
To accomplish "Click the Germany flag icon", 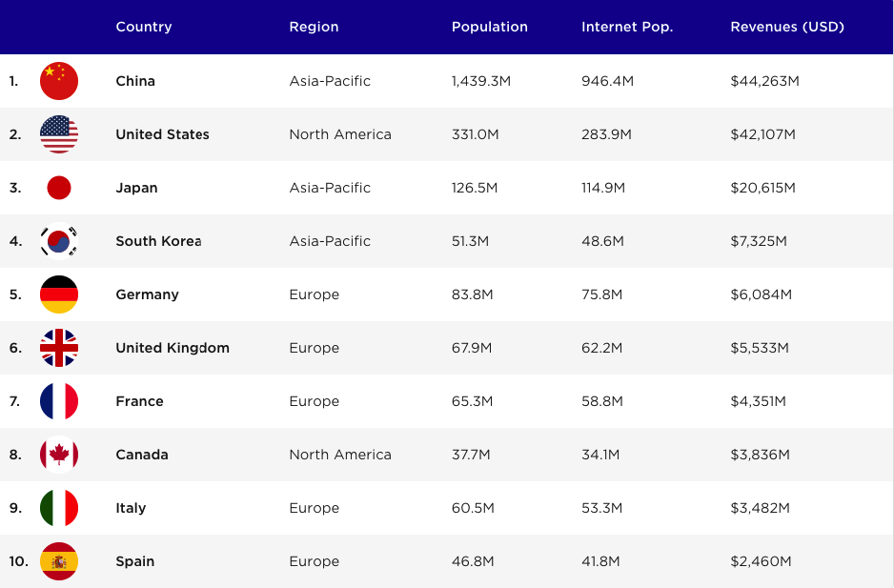I will 59,294.
